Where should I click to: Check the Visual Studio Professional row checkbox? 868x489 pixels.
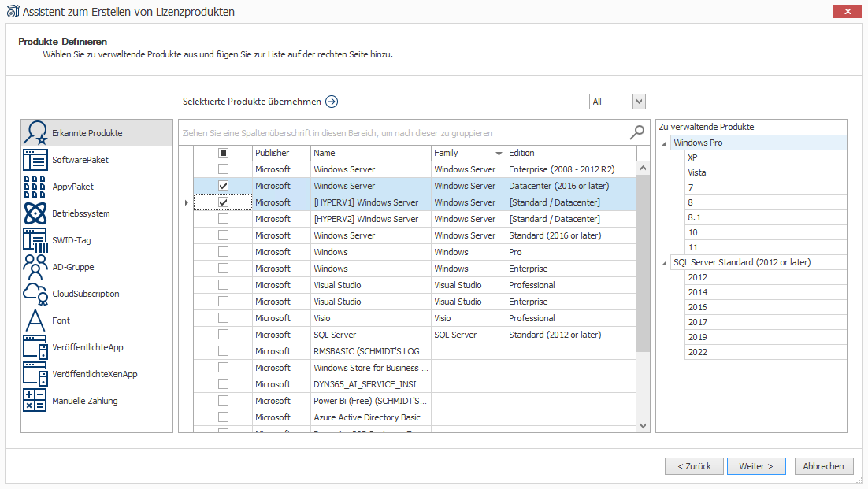coord(223,285)
